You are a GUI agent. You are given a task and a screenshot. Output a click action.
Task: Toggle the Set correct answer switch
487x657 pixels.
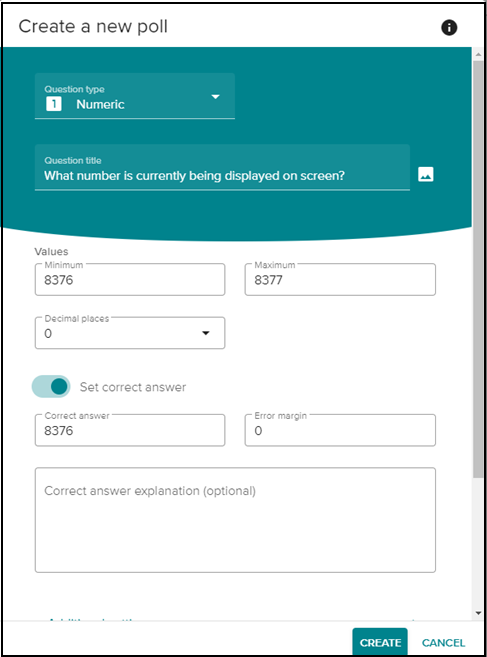(x=51, y=386)
